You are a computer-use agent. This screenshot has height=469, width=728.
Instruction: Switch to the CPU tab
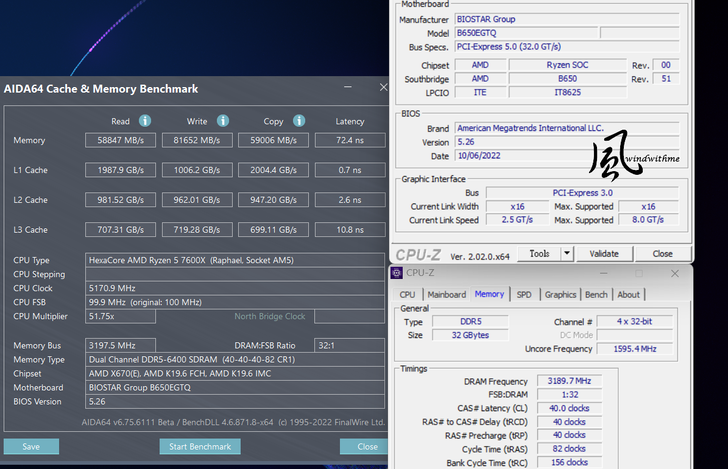click(x=407, y=295)
